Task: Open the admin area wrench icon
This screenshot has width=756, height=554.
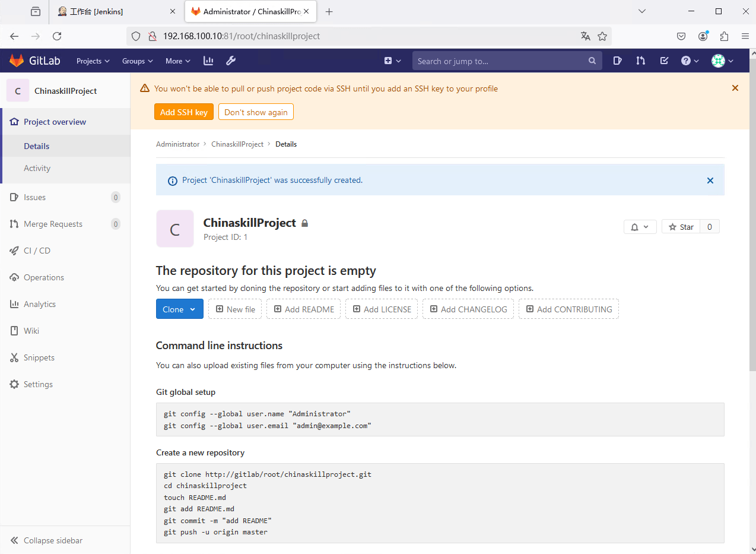Action: 231,61
